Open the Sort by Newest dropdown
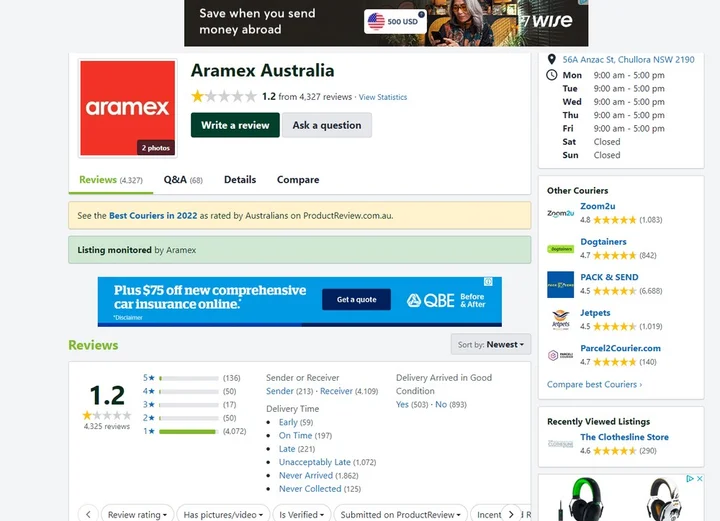This screenshot has width=720, height=521. pos(490,344)
